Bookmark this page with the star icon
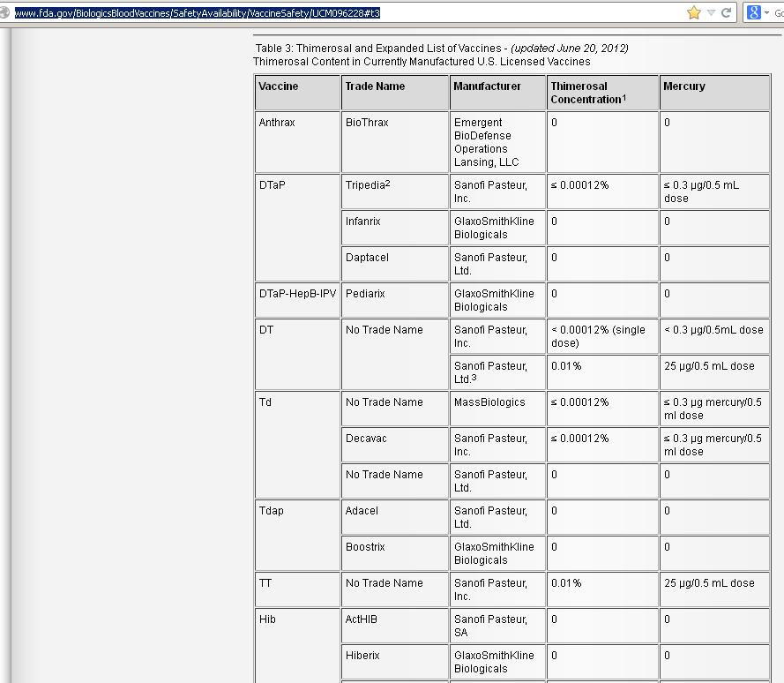The width and height of the screenshot is (784, 683). point(694,12)
